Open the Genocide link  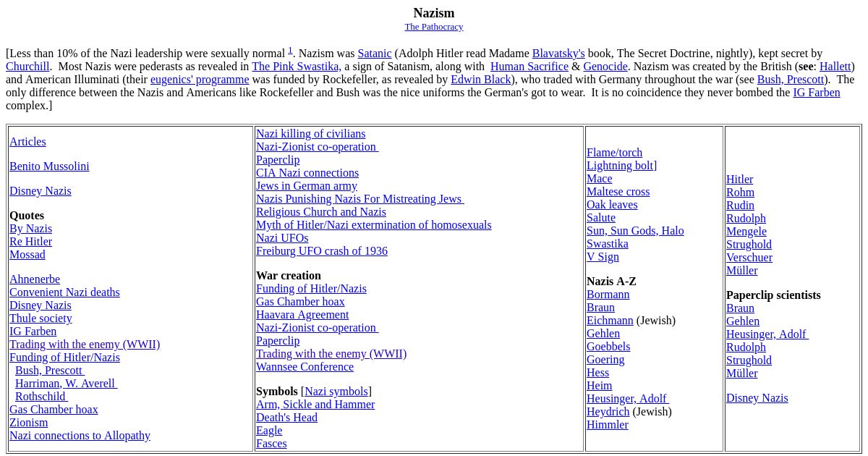pyautogui.click(x=605, y=67)
